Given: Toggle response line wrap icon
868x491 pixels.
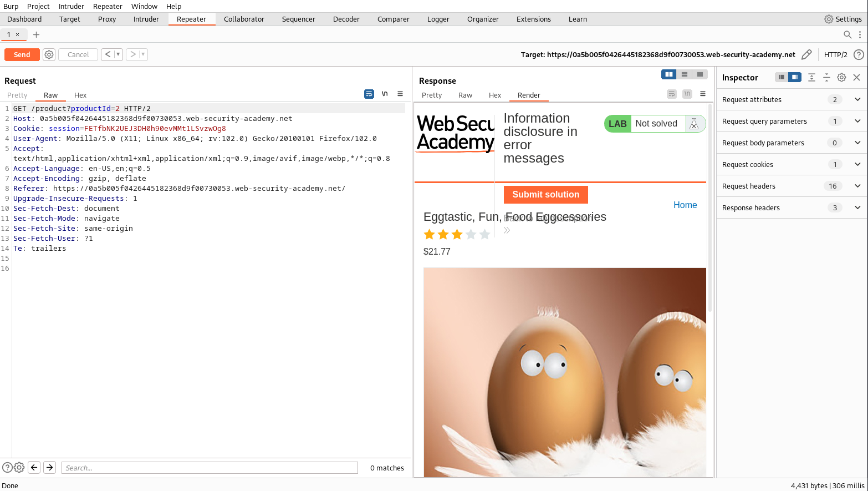Looking at the screenshot, I should [x=672, y=94].
